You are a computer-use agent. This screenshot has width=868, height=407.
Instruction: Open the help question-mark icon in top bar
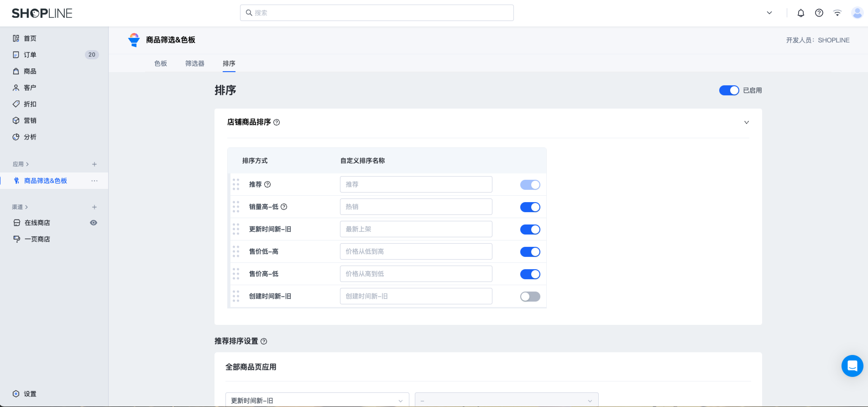tap(819, 13)
